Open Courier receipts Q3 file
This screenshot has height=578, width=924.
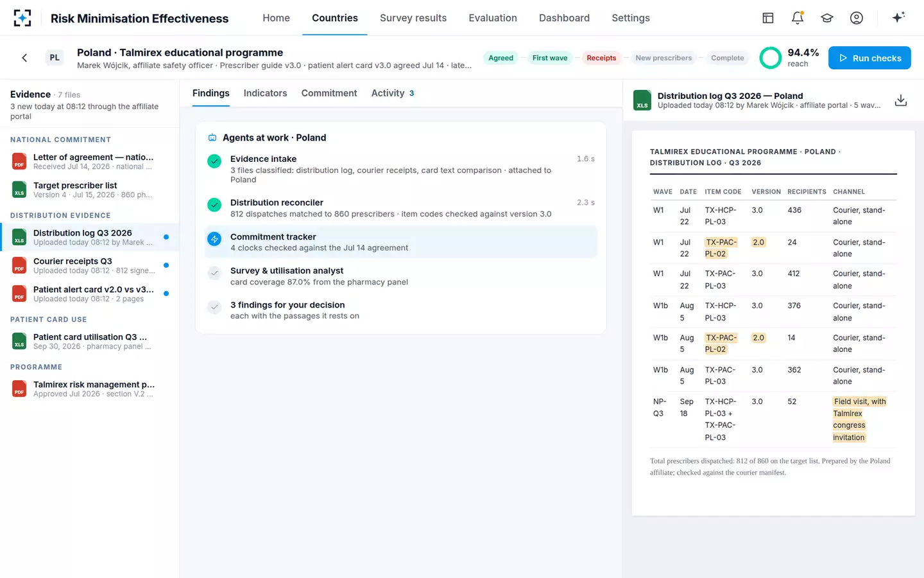[x=89, y=265]
